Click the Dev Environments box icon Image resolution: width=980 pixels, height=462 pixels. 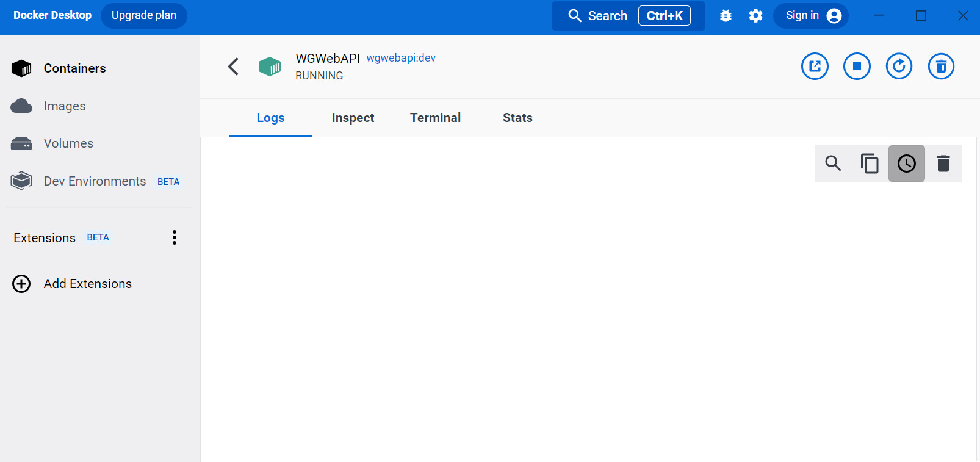[x=21, y=181]
